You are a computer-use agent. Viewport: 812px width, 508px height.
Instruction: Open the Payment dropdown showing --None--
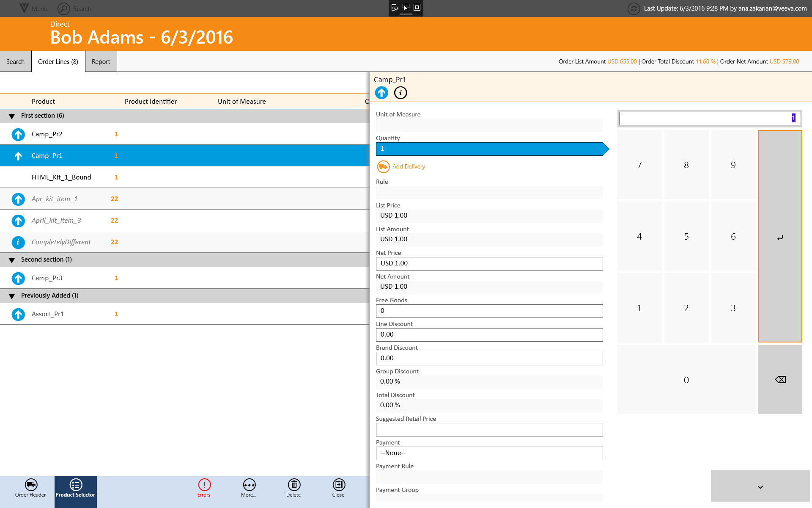tap(489, 453)
